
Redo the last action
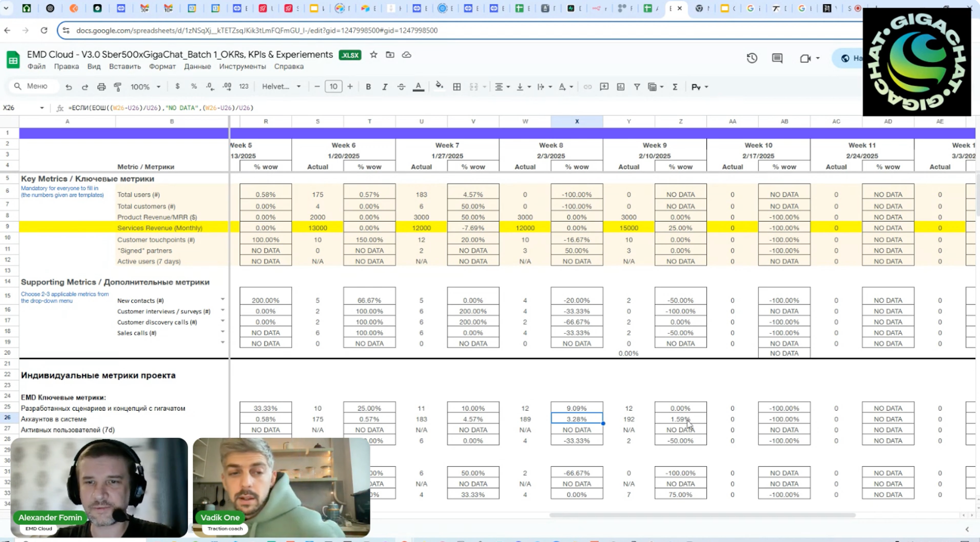click(x=85, y=87)
